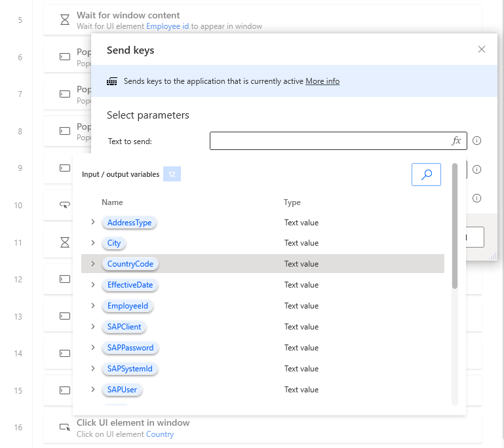Select the AddressType variable chip
Viewport: 504px width, 448px height.
129,223
